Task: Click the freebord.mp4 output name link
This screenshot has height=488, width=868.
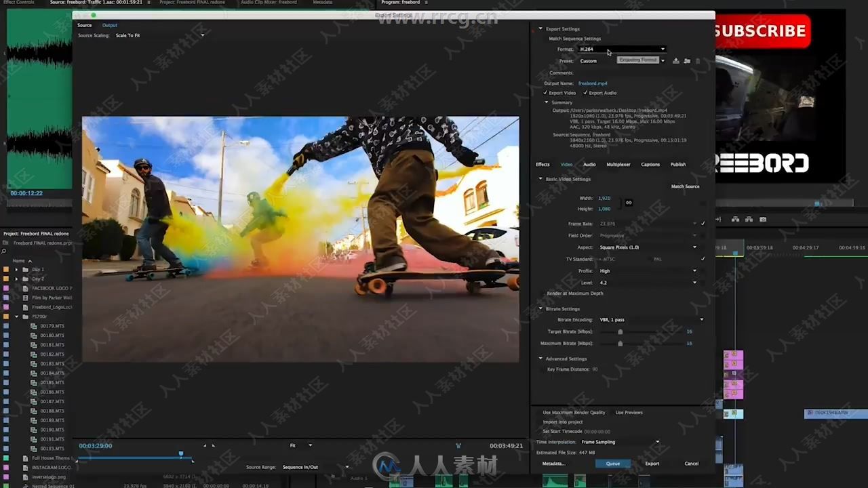Action: [593, 83]
